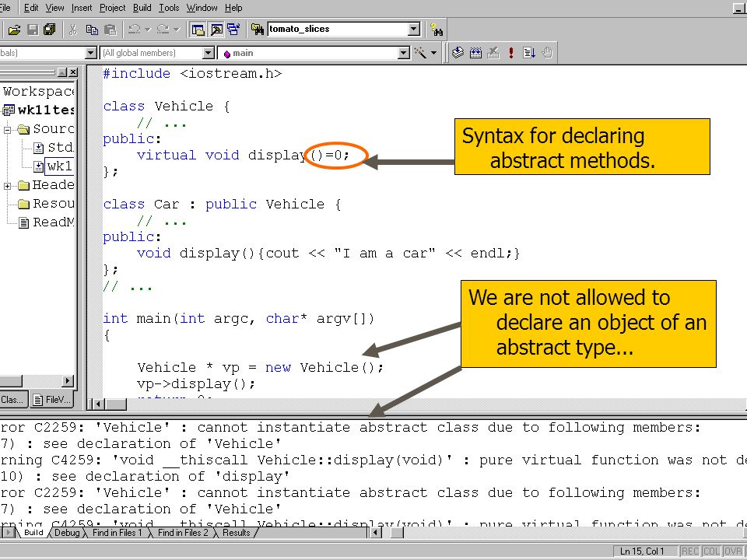Select the ReadMe file tree item

pos(46,222)
